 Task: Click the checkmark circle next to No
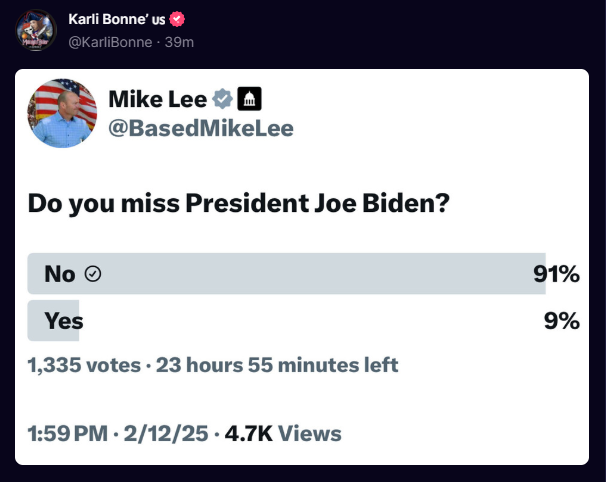pyautogui.click(x=93, y=274)
